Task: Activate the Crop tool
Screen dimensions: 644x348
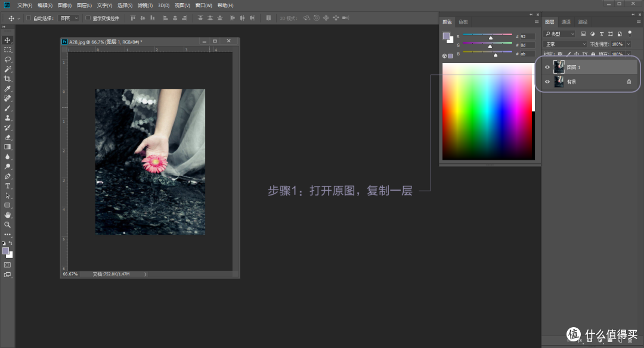Action: [x=8, y=79]
